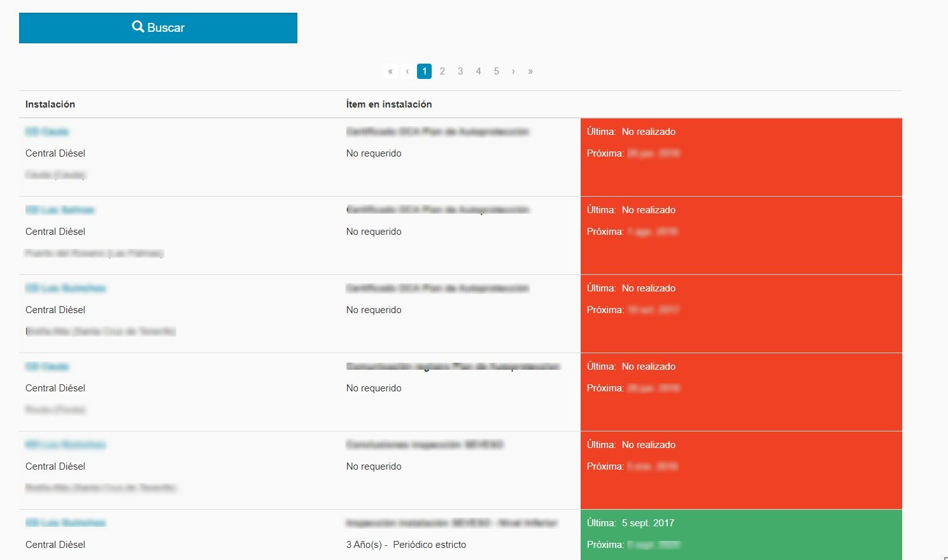Click the magnifying glass icon in Buscar
948x560 pixels.
pyautogui.click(x=138, y=27)
